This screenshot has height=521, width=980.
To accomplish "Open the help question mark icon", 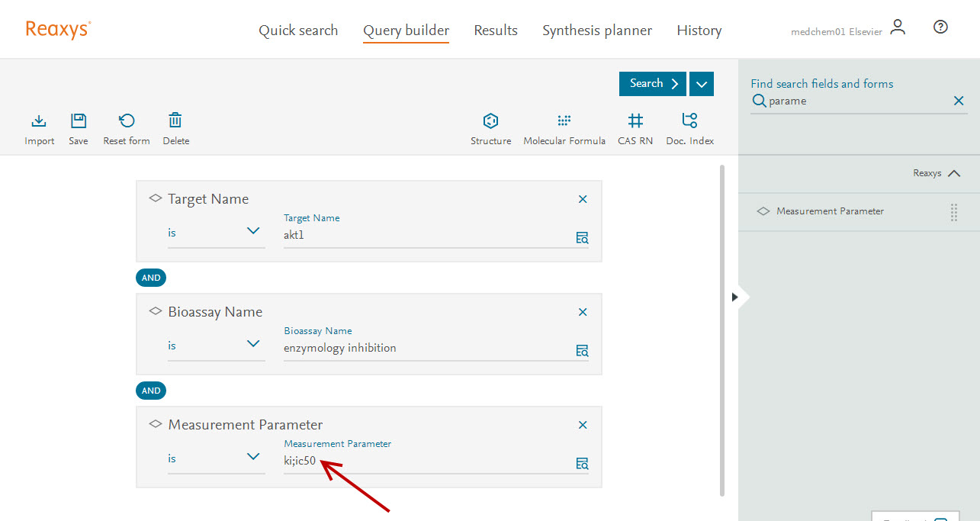I will (940, 27).
